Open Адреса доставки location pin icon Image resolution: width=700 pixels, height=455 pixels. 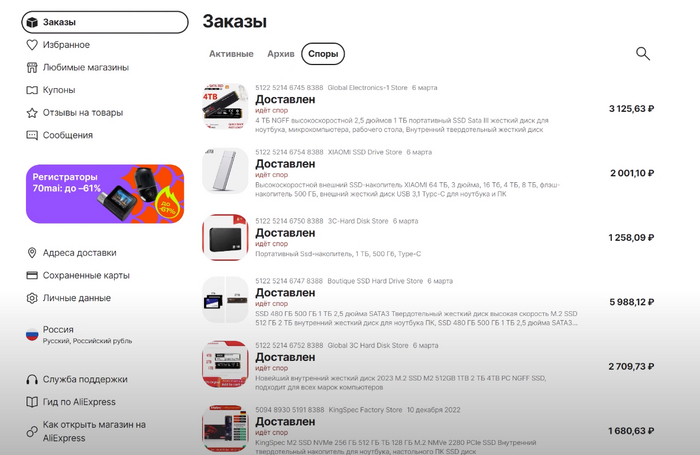click(32, 253)
